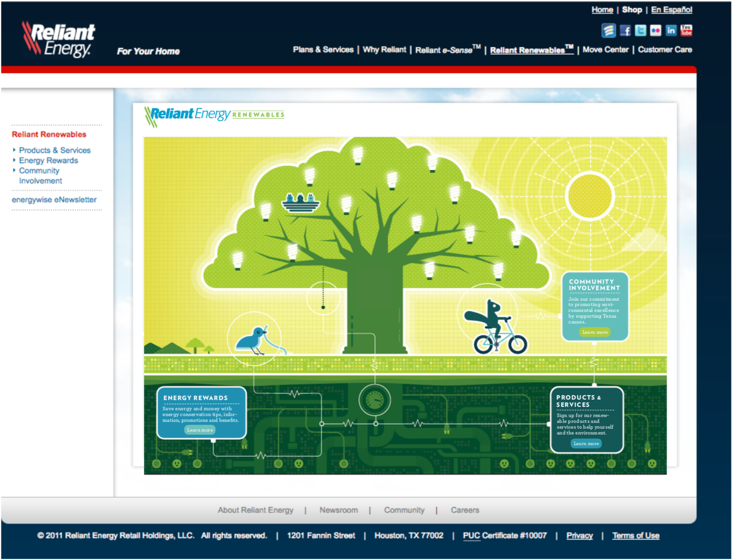Open the Flickr icon
The width and height of the screenshot is (732, 560).
click(655, 31)
